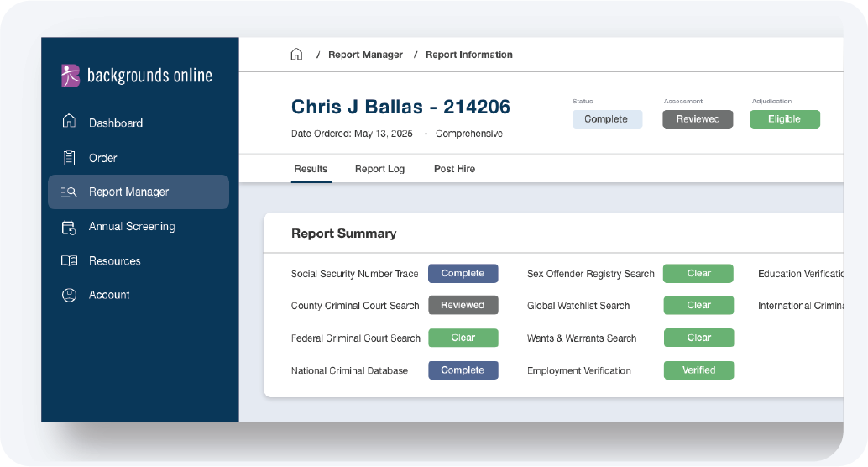Click Clear badge for Sex Offender Registry Search

pyautogui.click(x=698, y=274)
